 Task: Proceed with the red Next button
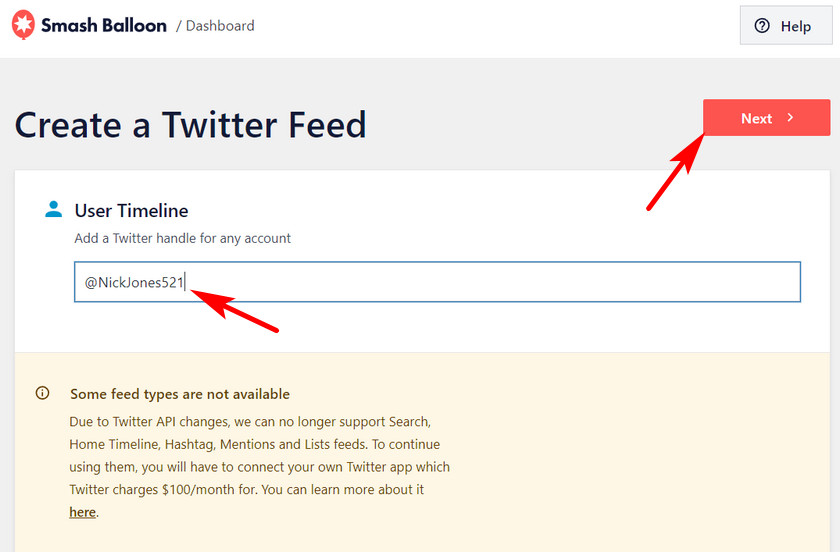(x=767, y=118)
